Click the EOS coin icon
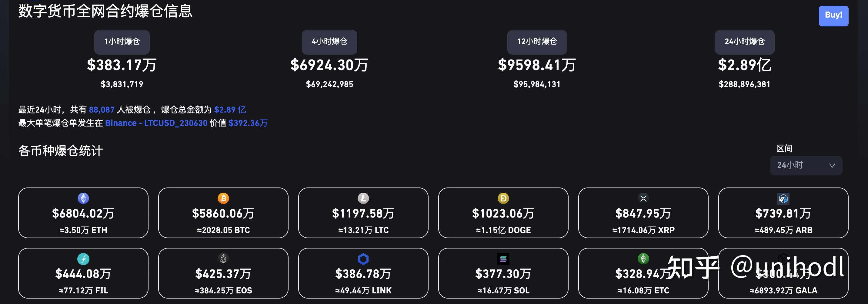Screen dimensions: 868x304 (x=223, y=259)
